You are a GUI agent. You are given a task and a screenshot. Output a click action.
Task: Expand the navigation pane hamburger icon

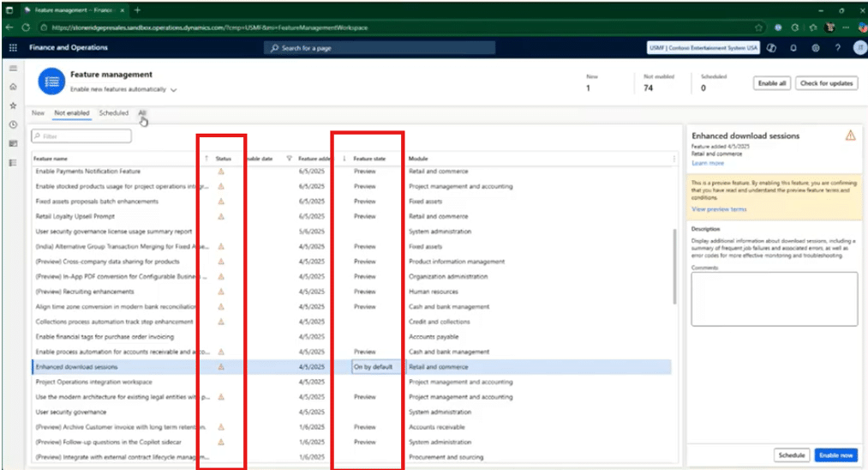[12, 68]
